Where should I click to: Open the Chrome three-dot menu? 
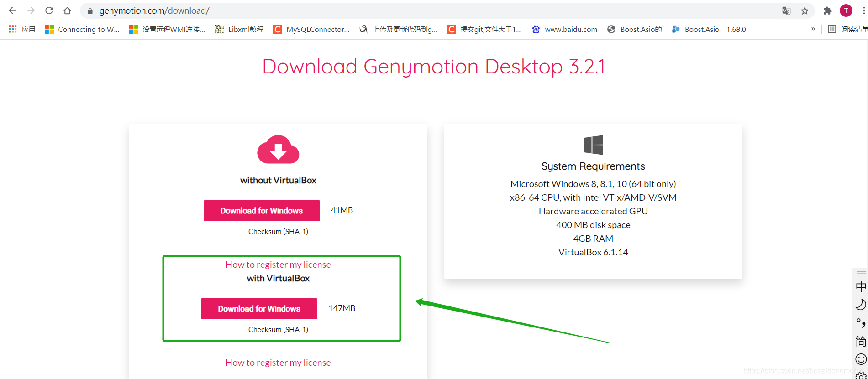[x=863, y=11]
